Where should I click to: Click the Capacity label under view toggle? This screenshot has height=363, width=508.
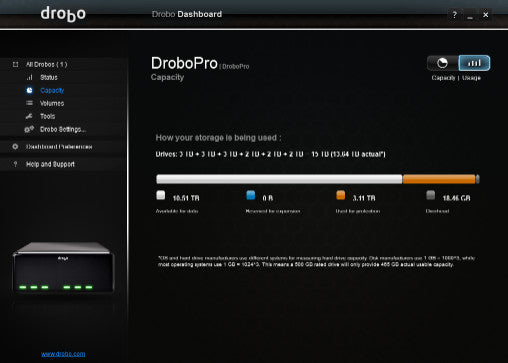(443, 78)
